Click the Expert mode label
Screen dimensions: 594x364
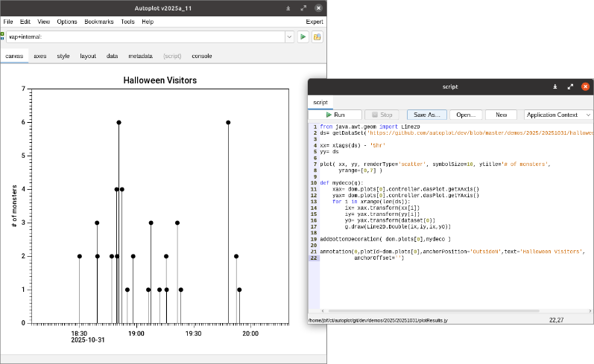(314, 22)
